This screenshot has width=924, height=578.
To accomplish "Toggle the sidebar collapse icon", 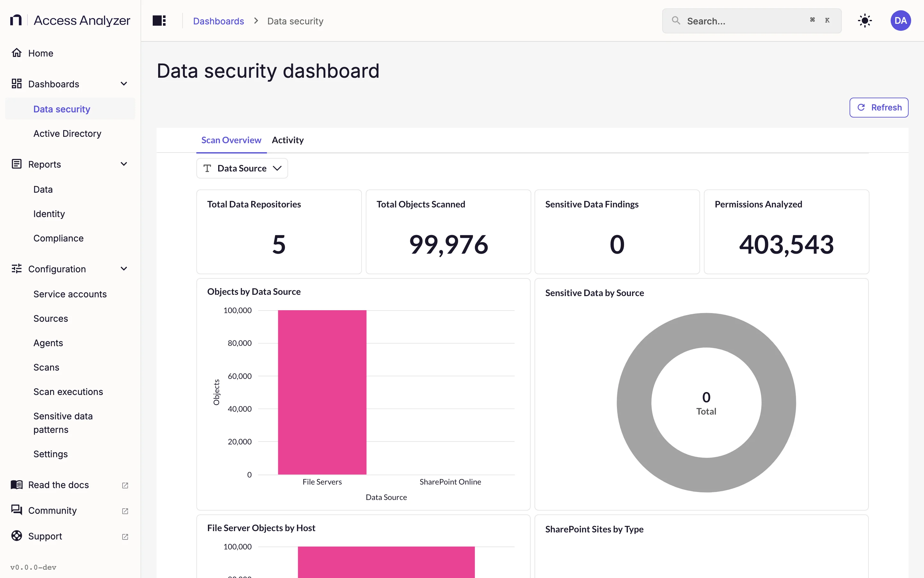I will pyautogui.click(x=159, y=21).
